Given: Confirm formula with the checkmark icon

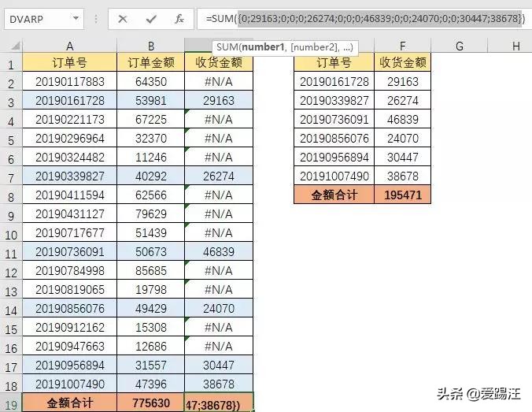Looking at the screenshot, I should [151, 19].
